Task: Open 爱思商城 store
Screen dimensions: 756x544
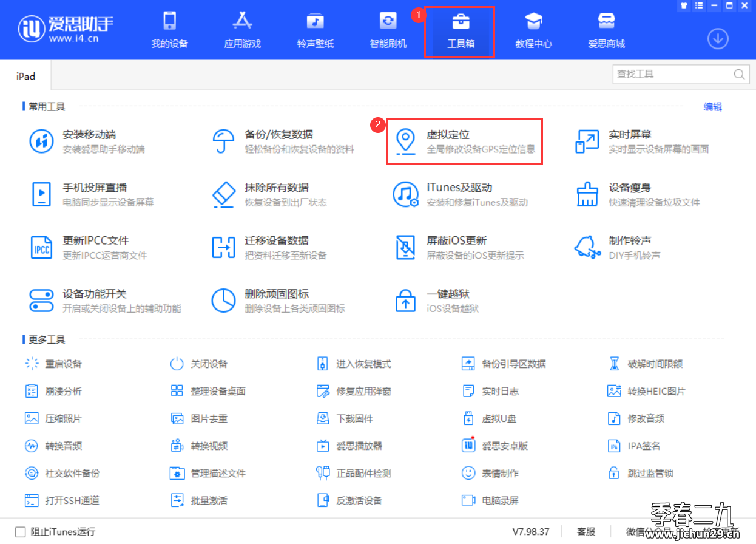Action: click(607, 30)
